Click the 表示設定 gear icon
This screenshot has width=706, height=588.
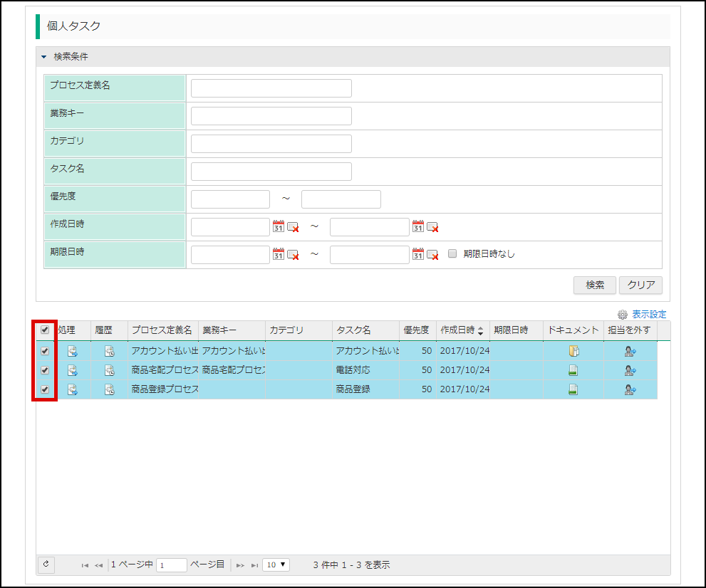[622, 314]
